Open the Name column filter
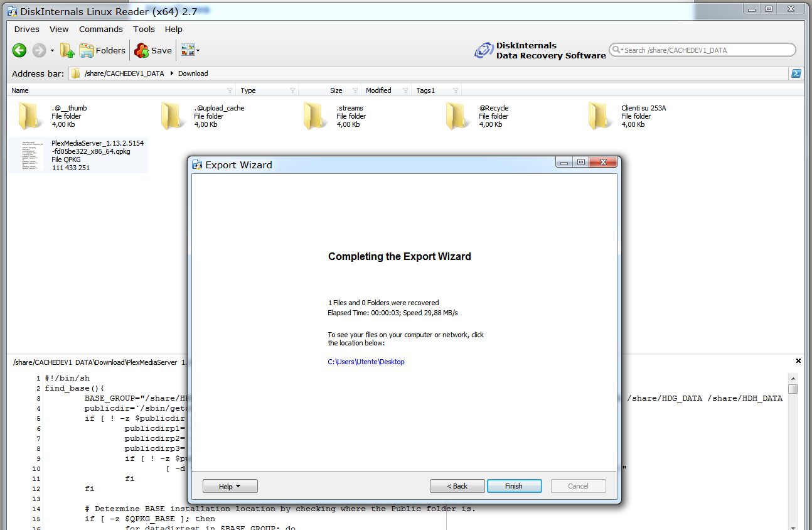The image size is (812, 530). click(x=230, y=90)
